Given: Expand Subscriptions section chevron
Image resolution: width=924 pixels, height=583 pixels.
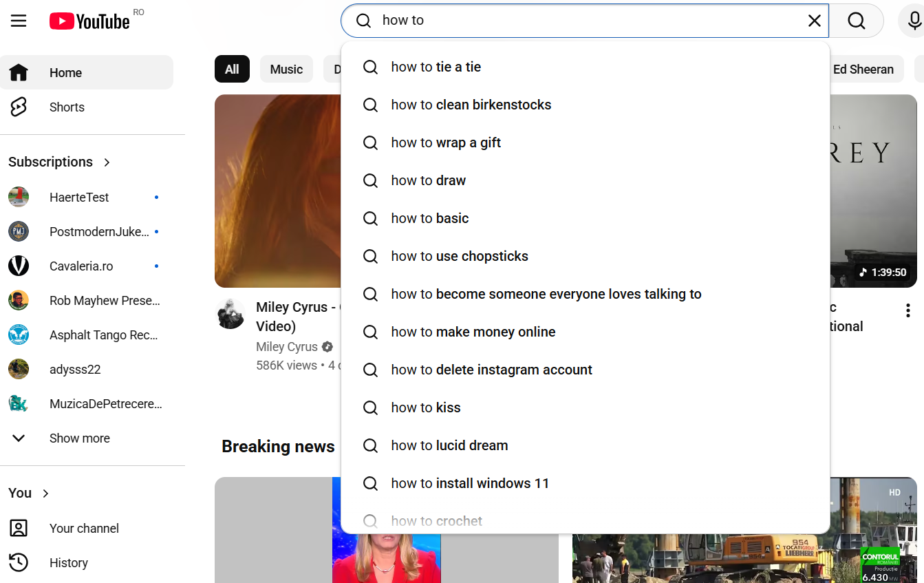Looking at the screenshot, I should point(107,162).
